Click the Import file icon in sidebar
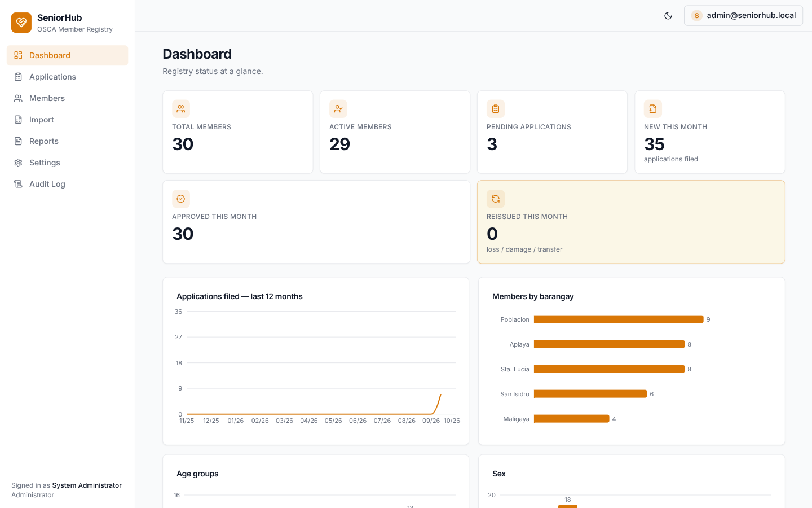The image size is (812, 508). click(x=18, y=120)
